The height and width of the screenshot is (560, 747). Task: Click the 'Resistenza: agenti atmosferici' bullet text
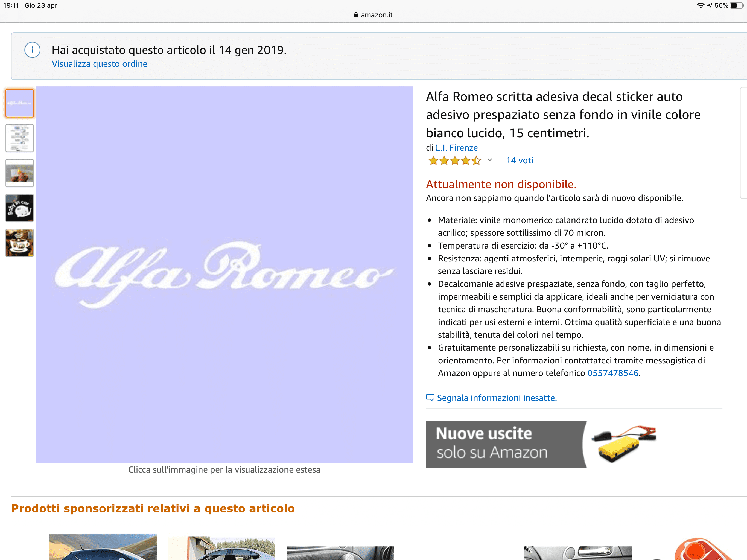click(574, 264)
